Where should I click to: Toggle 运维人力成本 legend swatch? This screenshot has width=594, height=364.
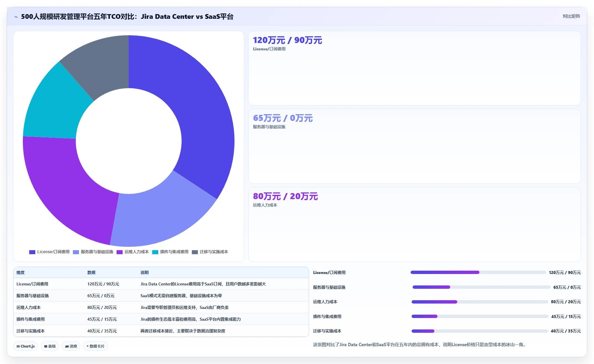(x=120, y=252)
